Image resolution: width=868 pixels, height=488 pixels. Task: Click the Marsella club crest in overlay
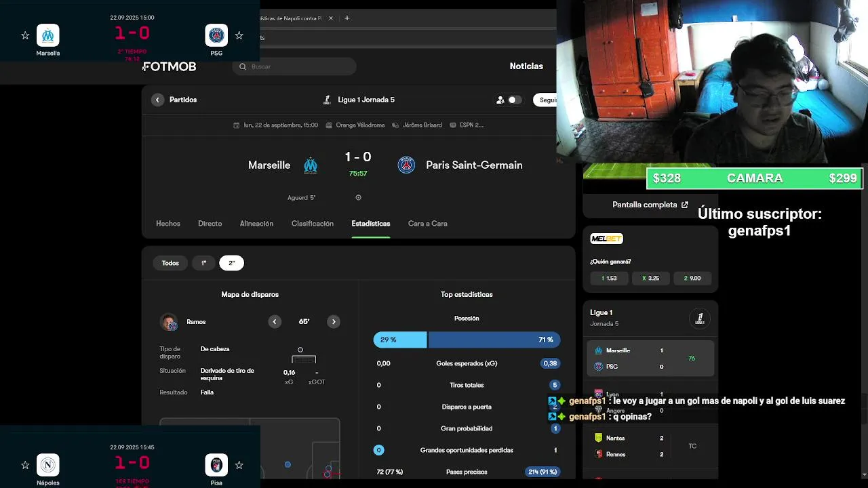tap(48, 35)
